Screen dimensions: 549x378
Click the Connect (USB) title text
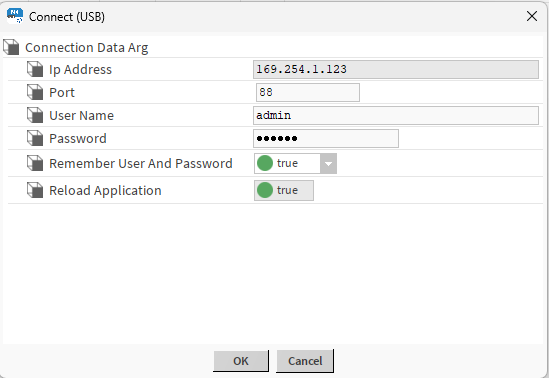(x=67, y=16)
